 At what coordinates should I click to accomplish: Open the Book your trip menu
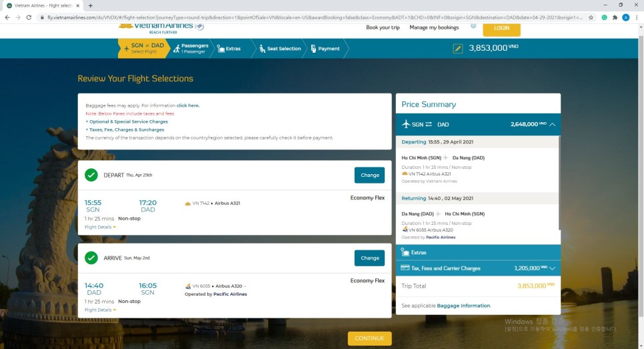pyautogui.click(x=383, y=27)
